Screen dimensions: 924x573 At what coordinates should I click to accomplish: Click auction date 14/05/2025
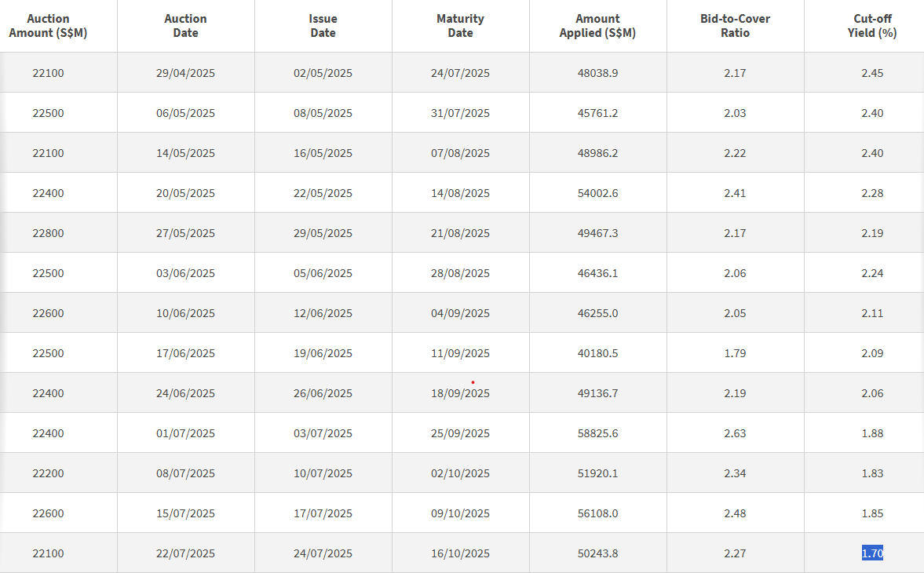click(x=185, y=153)
